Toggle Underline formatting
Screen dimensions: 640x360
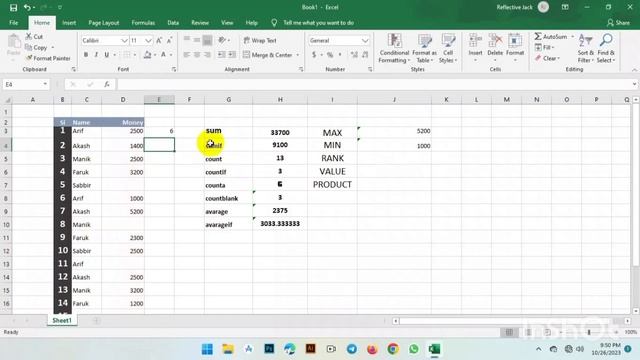[107, 55]
